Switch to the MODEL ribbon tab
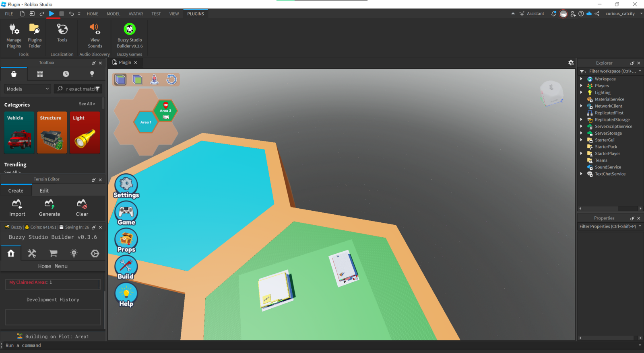The height and width of the screenshot is (353, 644). click(113, 14)
